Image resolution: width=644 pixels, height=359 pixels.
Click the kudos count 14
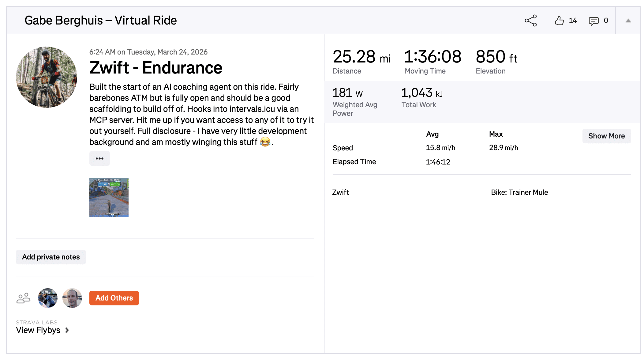573,21
